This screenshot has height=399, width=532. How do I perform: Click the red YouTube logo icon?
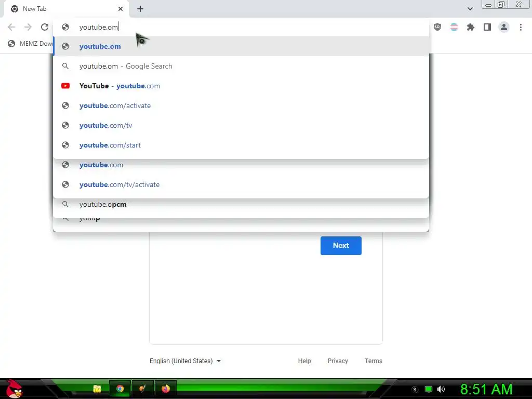tap(65, 86)
